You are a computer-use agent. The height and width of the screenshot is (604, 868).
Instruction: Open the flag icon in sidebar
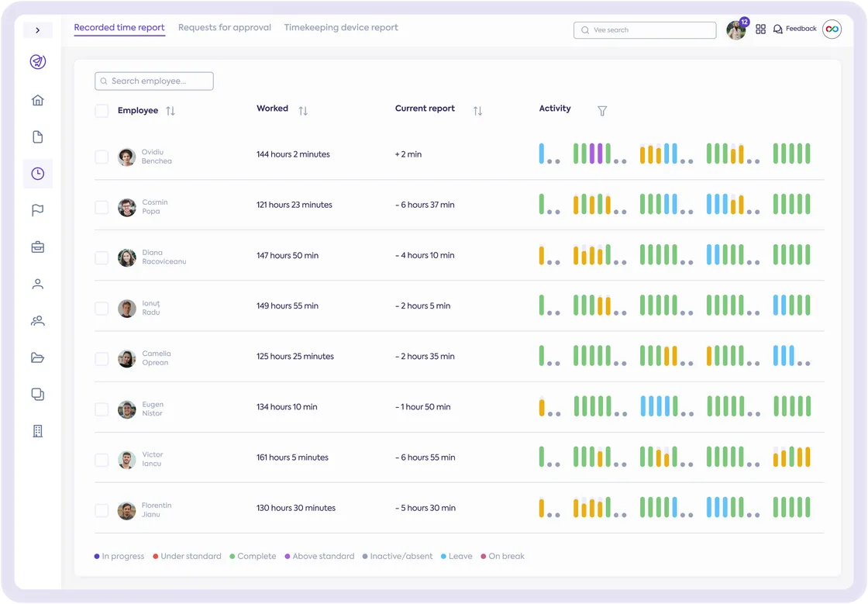pos(38,210)
